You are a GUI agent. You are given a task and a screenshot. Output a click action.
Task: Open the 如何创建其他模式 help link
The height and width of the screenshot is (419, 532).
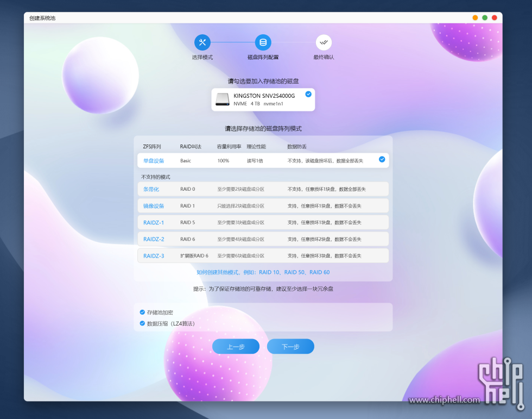click(x=263, y=272)
